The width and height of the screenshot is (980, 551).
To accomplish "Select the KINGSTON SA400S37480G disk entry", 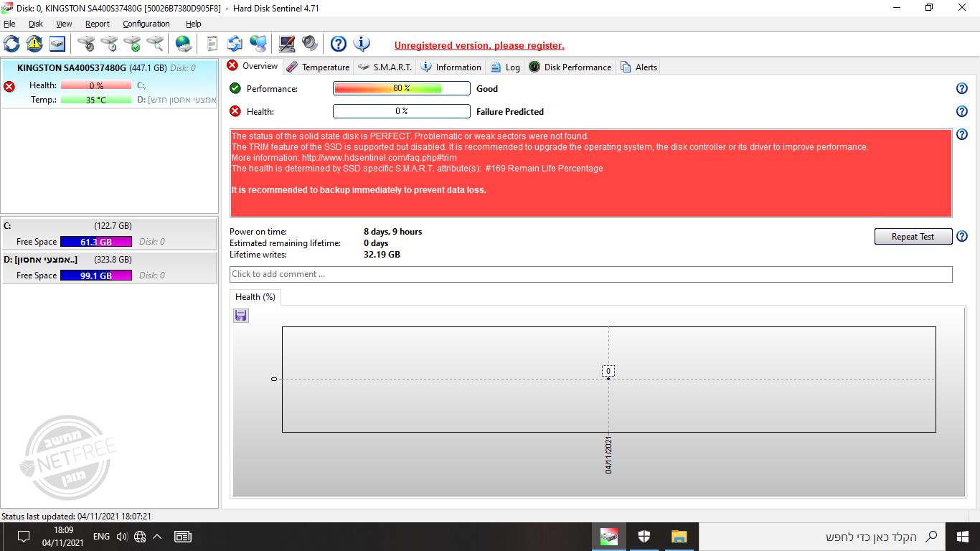I will coord(110,84).
